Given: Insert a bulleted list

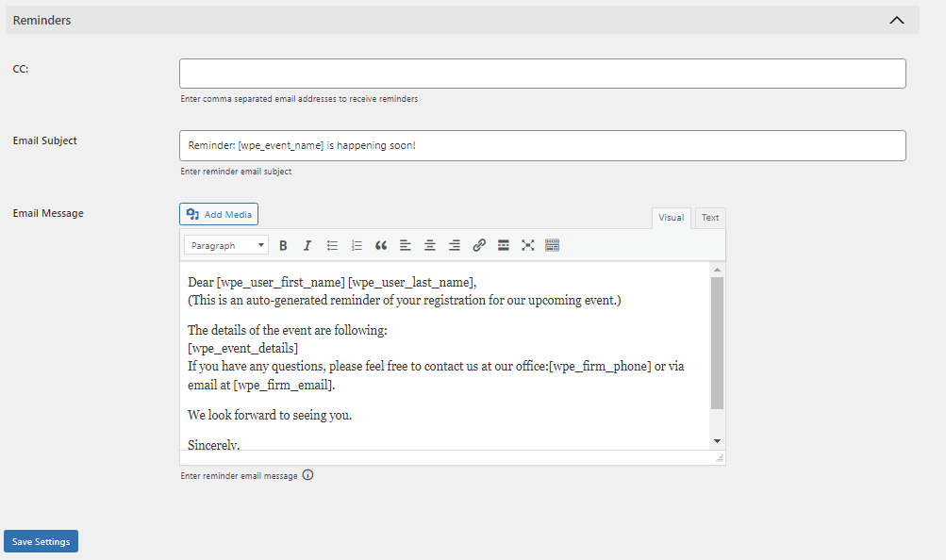Looking at the screenshot, I should coord(332,245).
